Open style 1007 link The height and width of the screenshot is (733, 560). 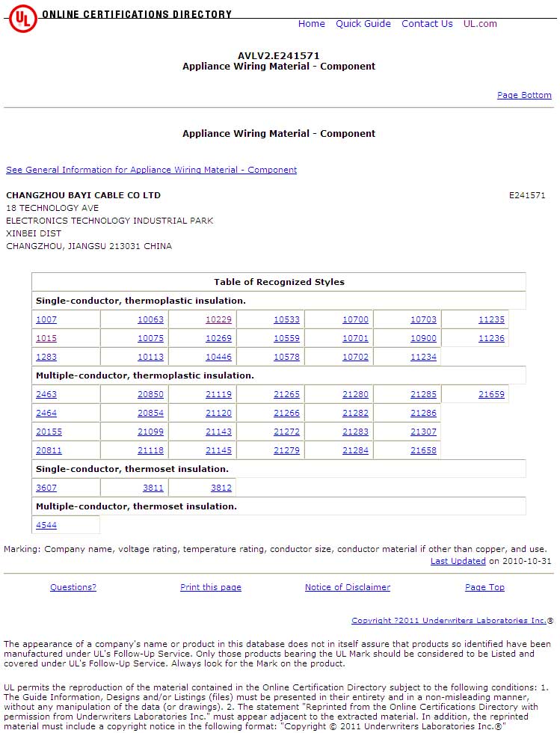[46, 319]
